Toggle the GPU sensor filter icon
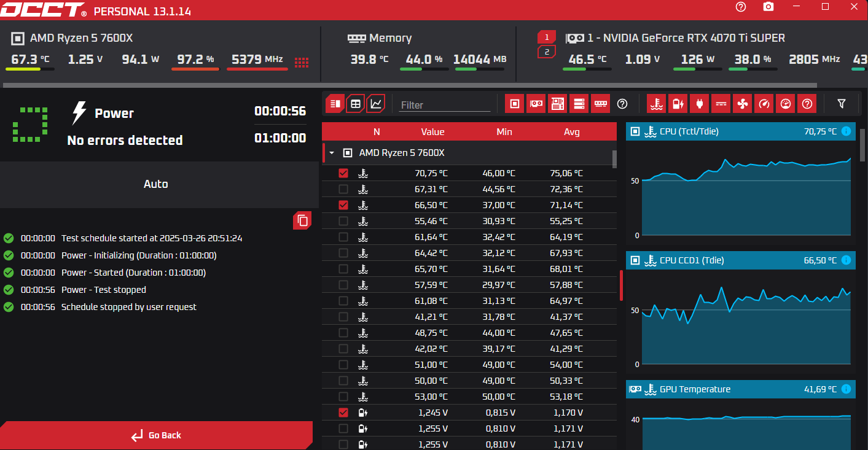This screenshot has width=868, height=450. pyautogui.click(x=536, y=104)
